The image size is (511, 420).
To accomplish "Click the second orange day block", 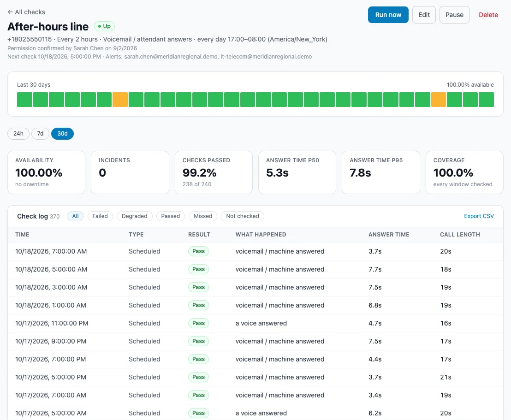I will [x=438, y=100].
